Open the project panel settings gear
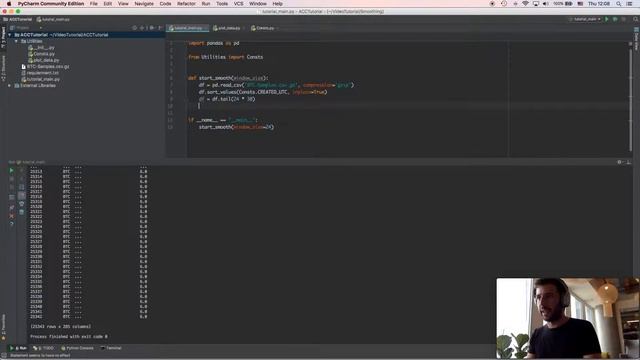This screenshot has height=360, width=640. [x=152, y=28]
